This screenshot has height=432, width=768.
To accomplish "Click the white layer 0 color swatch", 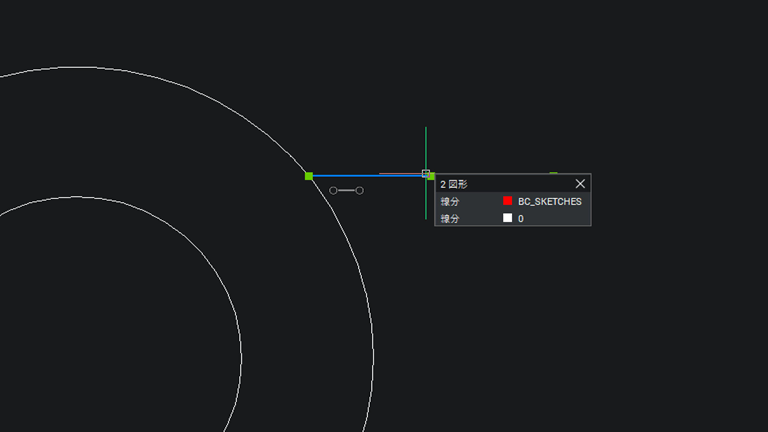I will click(x=507, y=218).
